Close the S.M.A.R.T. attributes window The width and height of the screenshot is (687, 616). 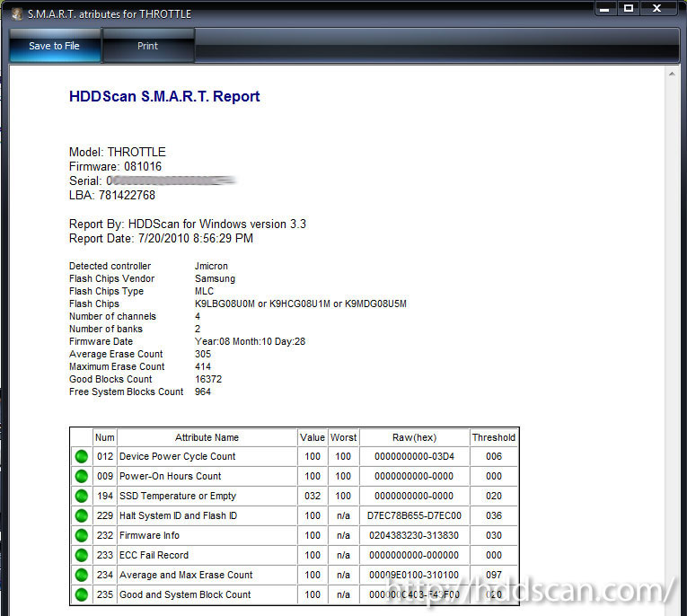(x=663, y=8)
